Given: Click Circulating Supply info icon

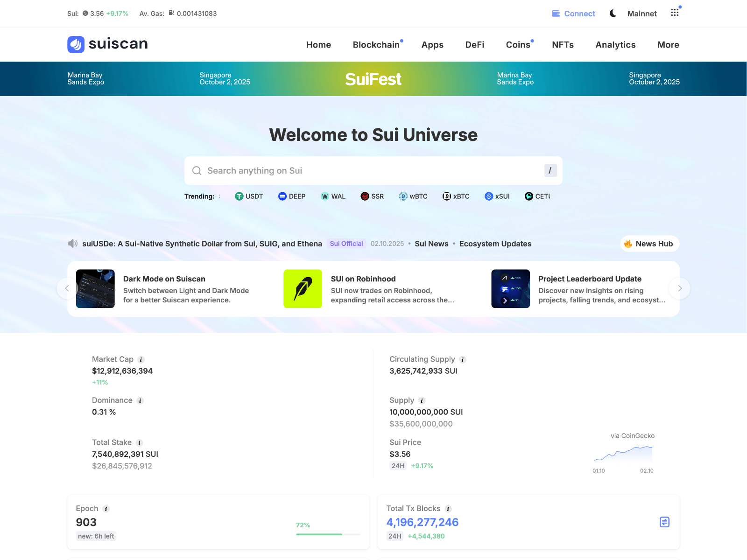Looking at the screenshot, I should tap(463, 360).
